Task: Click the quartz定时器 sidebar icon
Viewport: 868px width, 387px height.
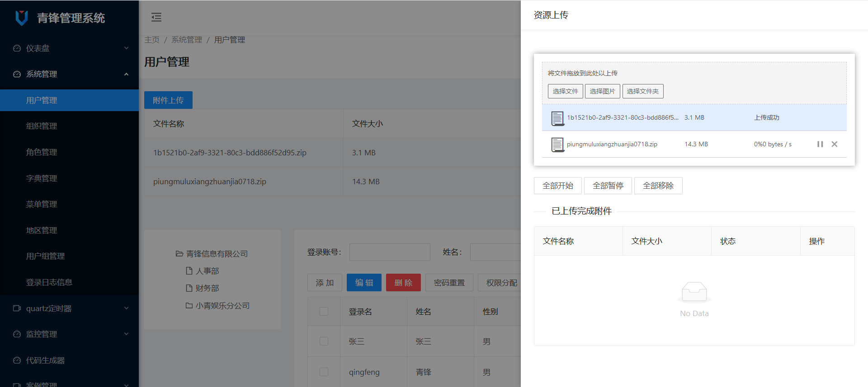Action: (17, 308)
